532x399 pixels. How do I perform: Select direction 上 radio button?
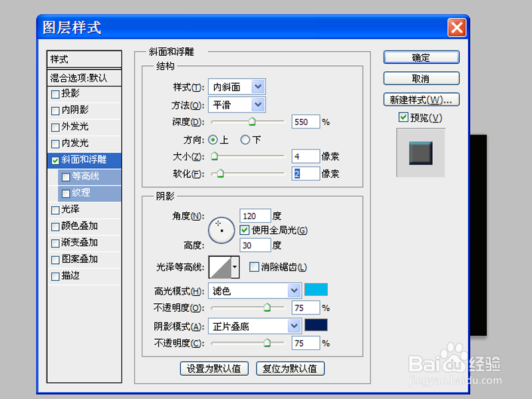pyautogui.click(x=213, y=140)
